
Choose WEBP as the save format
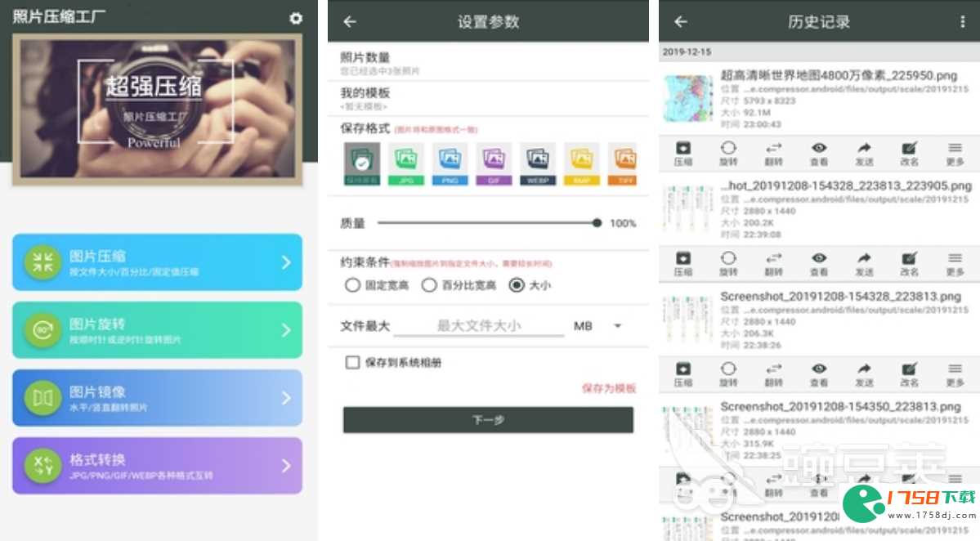(538, 163)
